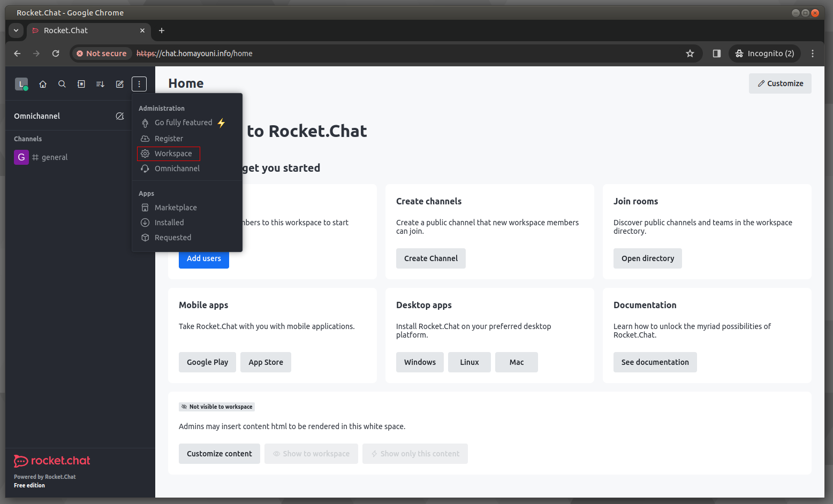Click Show only this content button

click(415, 454)
